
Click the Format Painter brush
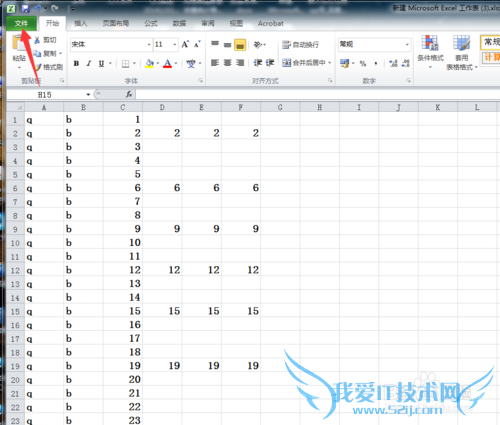coord(38,67)
